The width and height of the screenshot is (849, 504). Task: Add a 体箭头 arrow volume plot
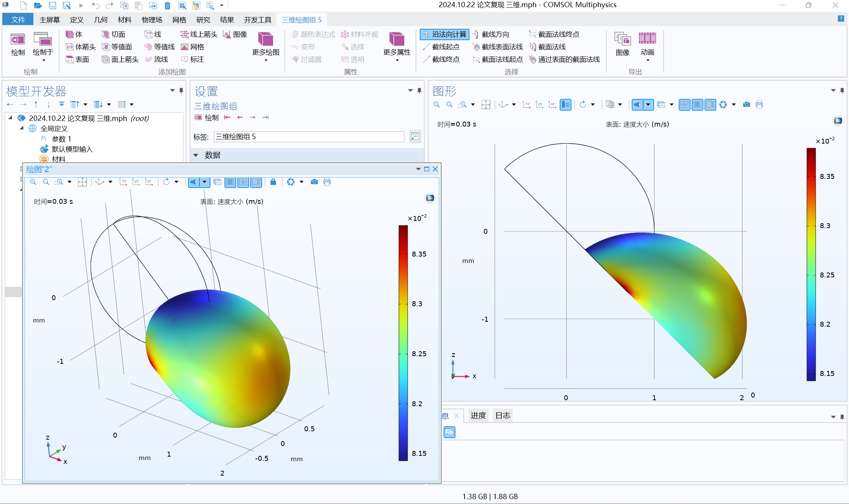point(81,47)
